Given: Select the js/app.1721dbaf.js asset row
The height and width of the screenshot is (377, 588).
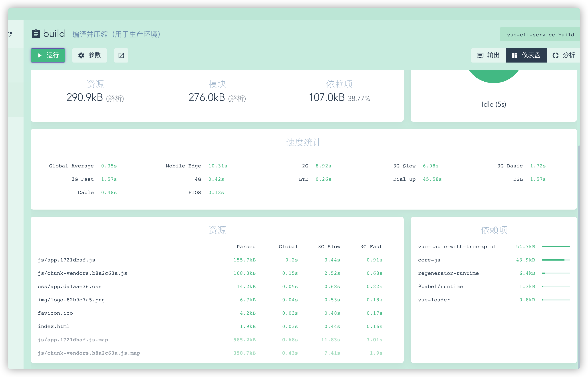Looking at the screenshot, I should click(x=217, y=260).
